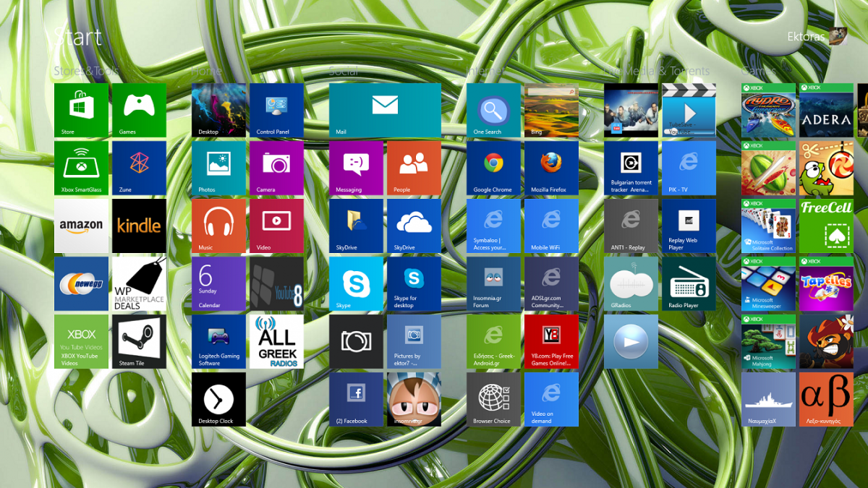Open the ANT1 - Replay tile

[631, 226]
